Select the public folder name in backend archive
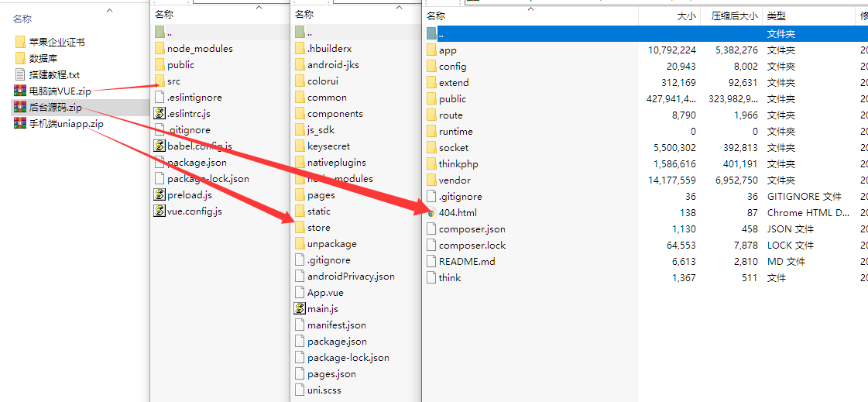This screenshot has width=868, height=402. coord(452,99)
